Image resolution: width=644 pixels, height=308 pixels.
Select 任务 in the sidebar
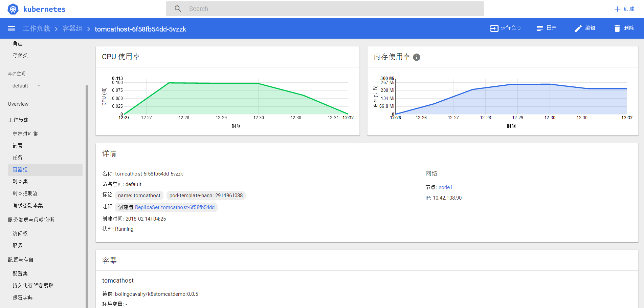click(18, 158)
